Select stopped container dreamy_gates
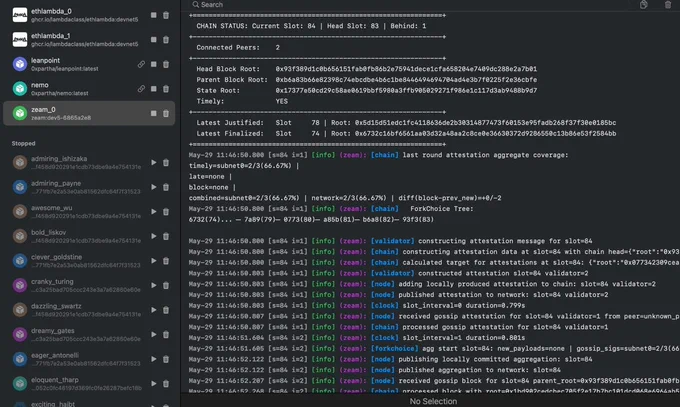The image size is (680, 407). [89, 335]
